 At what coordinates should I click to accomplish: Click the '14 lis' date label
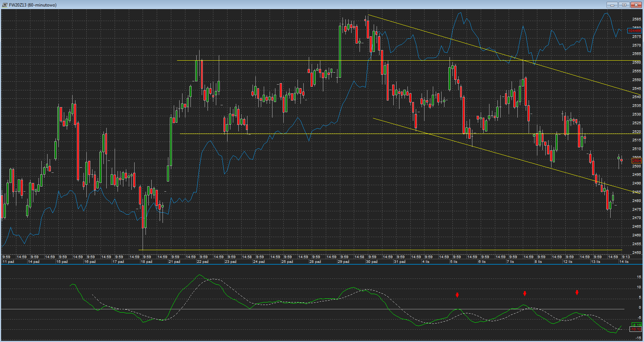click(x=624, y=262)
